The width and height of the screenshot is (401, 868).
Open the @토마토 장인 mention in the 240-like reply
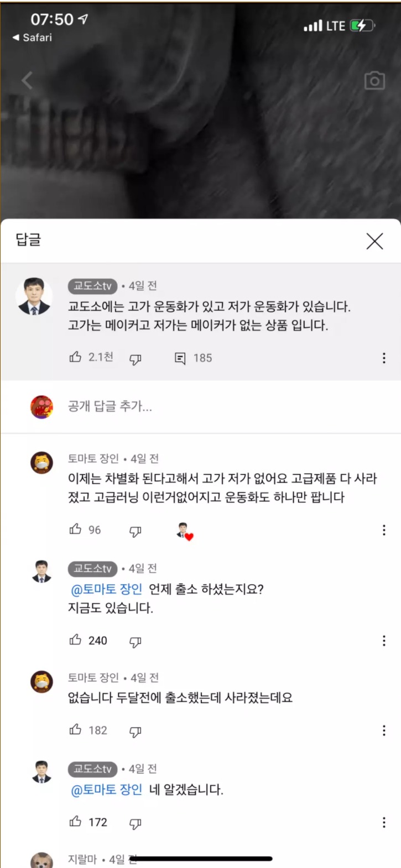pos(107,589)
